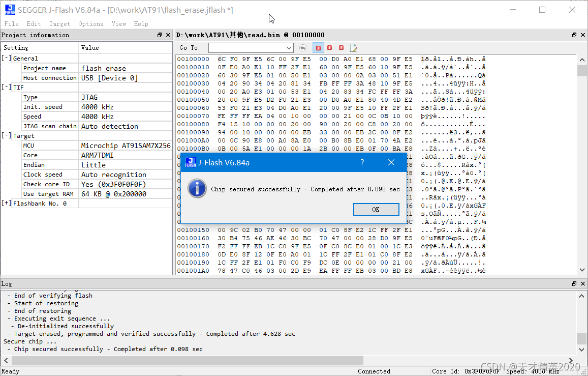Expand the Flashbank No. 0 section
Screen dimensions: 588x376
pos(7,204)
